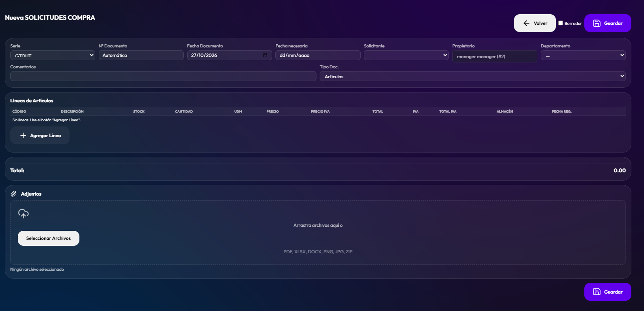Click the ALMACÉN column header
This screenshot has width=644, height=311.
tap(505, 111)
